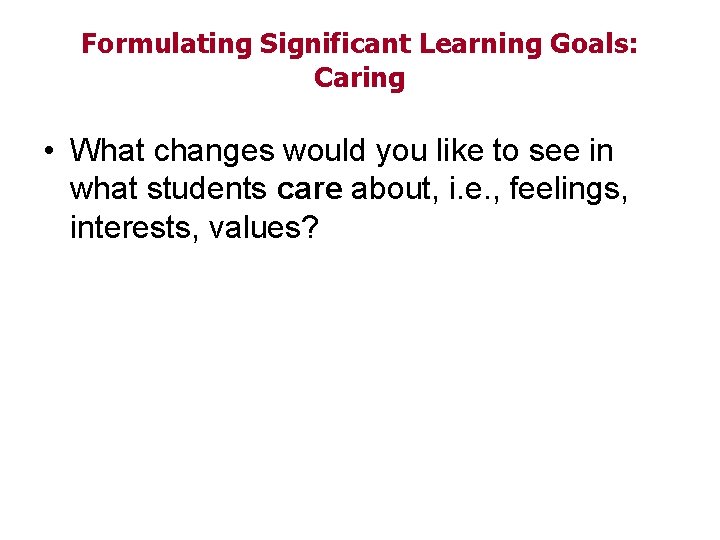Click the slide title word "Formulating"
The width and height of the screenshot is (720, 540).
click(166, 44)
